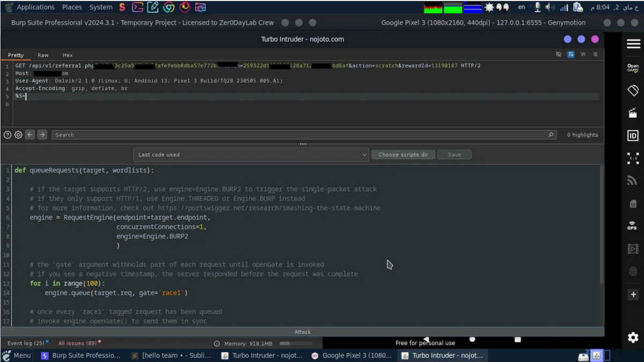Click the network signal bars icon
Viewport: 644px width, 362px height.
tap(564, 8)
